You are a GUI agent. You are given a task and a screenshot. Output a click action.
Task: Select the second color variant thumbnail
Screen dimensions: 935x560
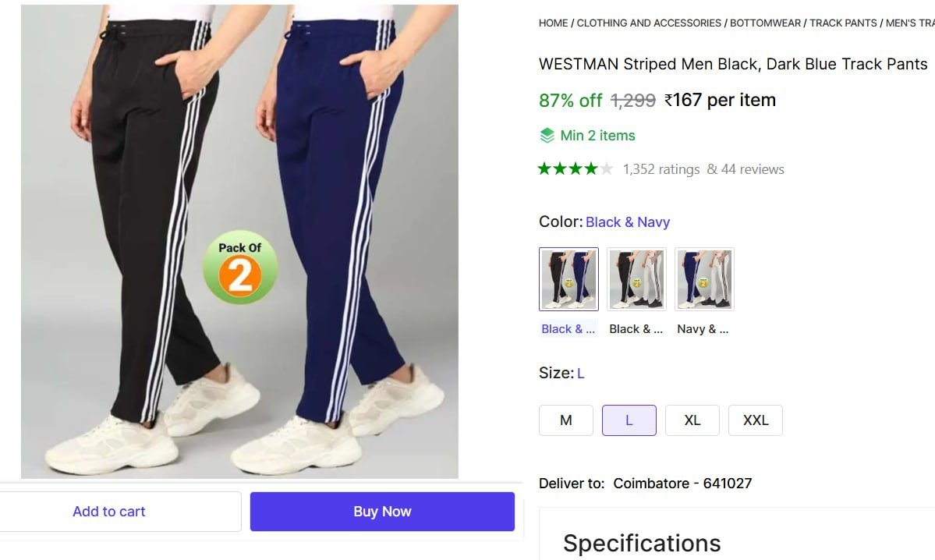(636, 278)
